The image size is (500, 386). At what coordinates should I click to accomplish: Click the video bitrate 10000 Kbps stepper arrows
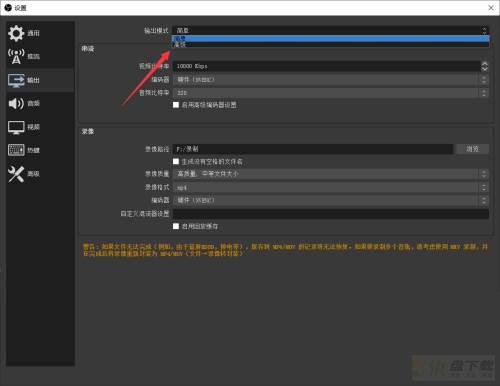[x=485, y=66]
